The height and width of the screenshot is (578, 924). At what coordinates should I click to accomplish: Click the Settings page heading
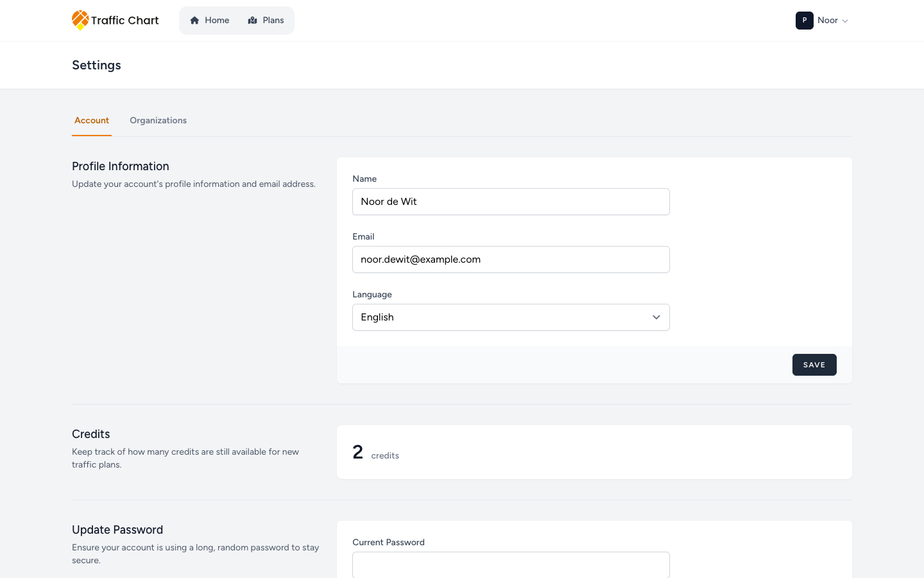(x=96, y=66)
